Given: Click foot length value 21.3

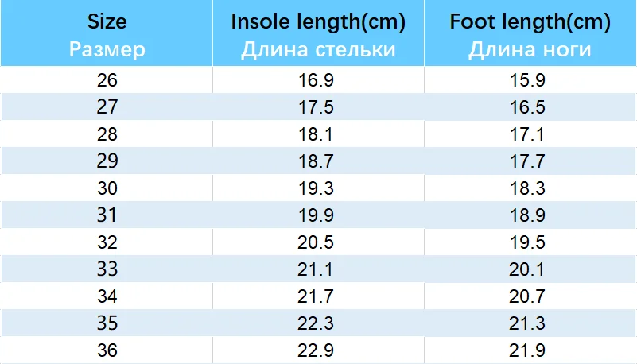Looking at the screenshot, I should click(527, 323).
